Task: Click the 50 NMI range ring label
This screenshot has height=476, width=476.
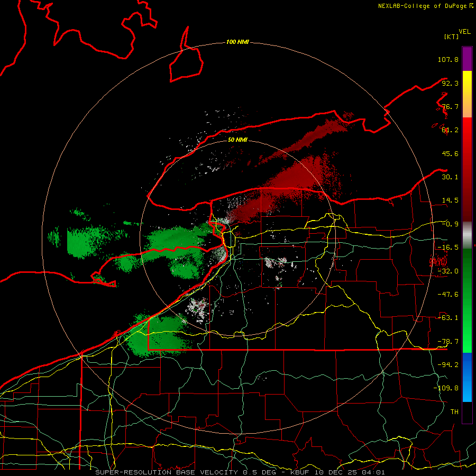Action: 237,140
